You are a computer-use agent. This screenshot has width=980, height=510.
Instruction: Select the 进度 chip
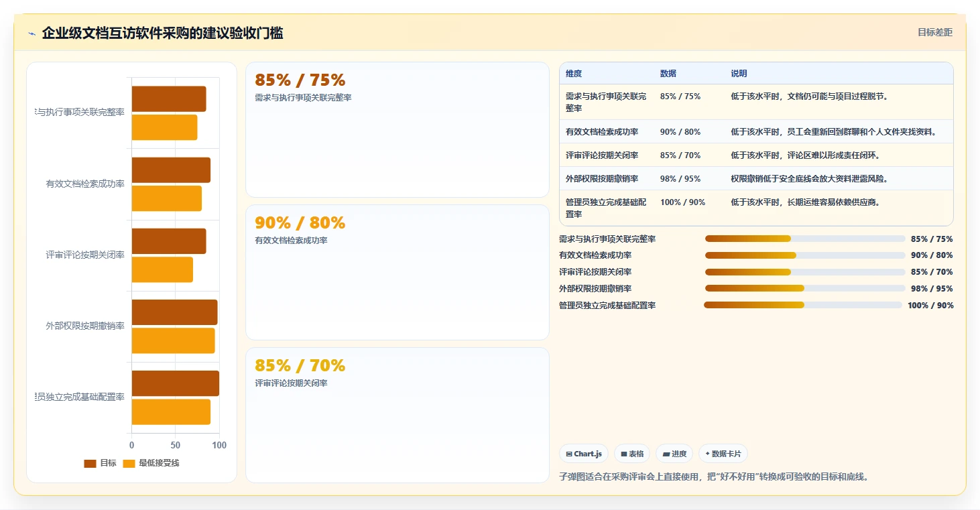pyautogui.click(x=674, y=454)
